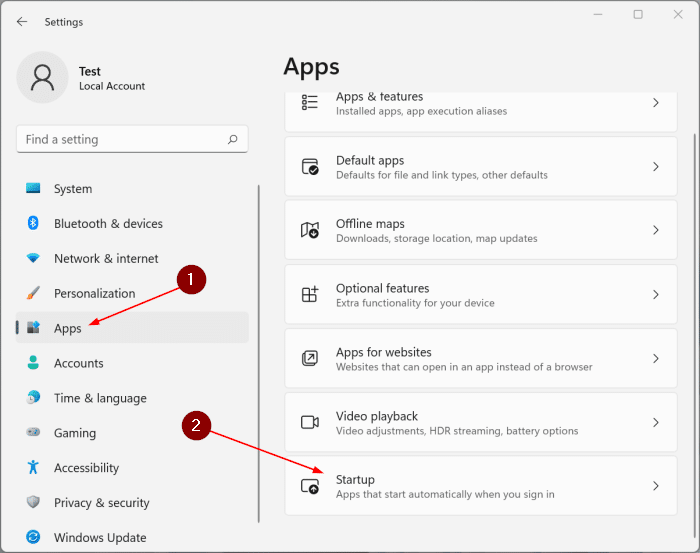The width and height of the screenshot is (700, 553).
Task: Minimize the Settings window
Action: point(598,14)
